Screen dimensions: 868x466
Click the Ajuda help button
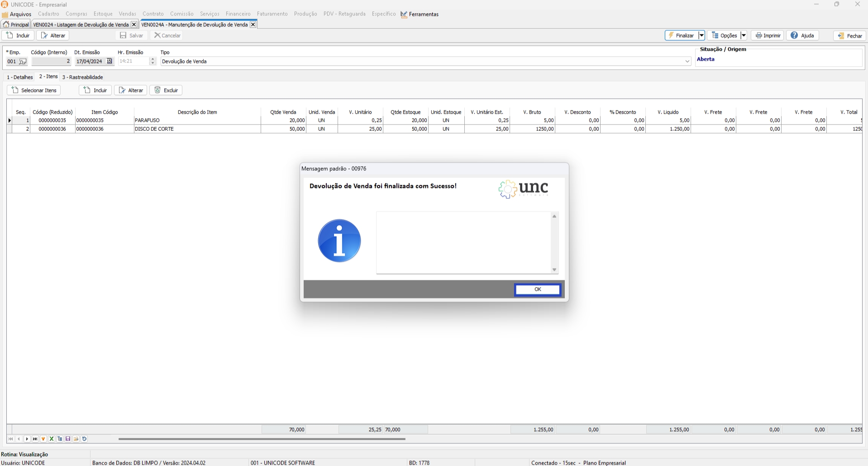[x=802, y=35]
